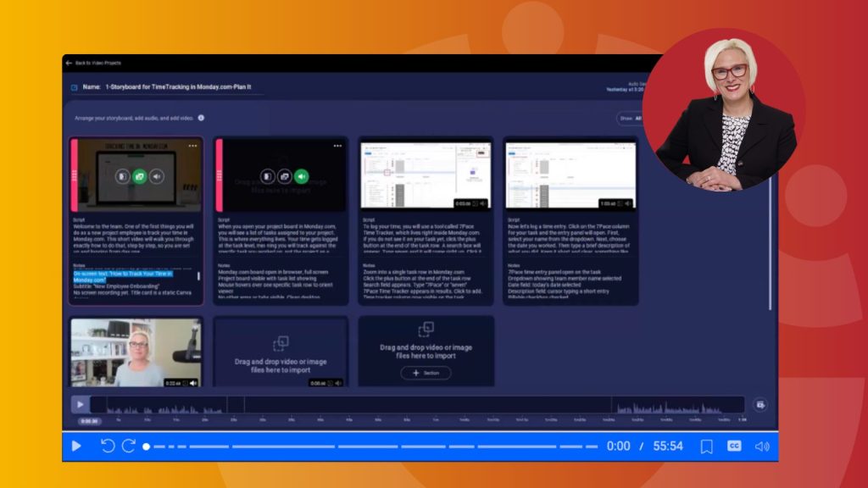
Task: Open the three-dot menu on the second section
Action: (337, 146)
